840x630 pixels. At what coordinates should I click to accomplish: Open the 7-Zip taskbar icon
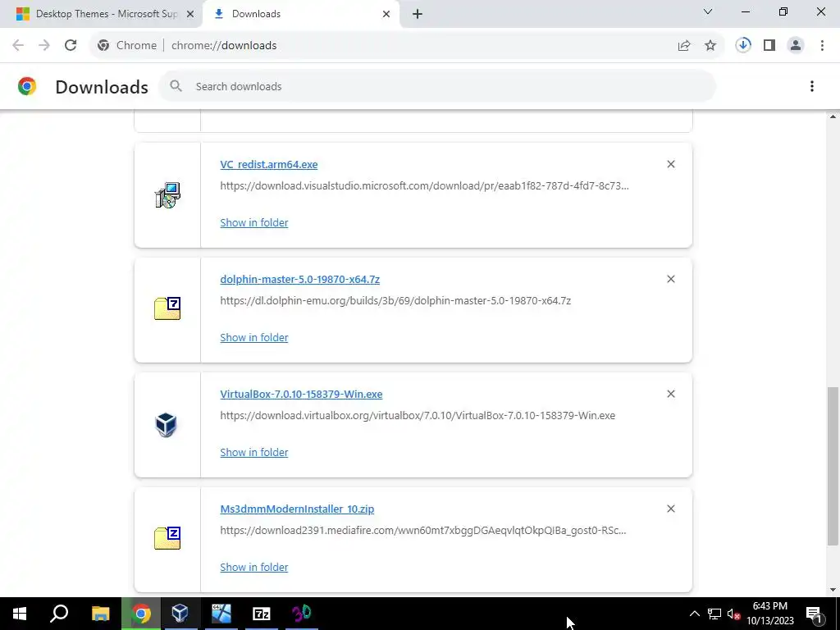pos(262,614)
